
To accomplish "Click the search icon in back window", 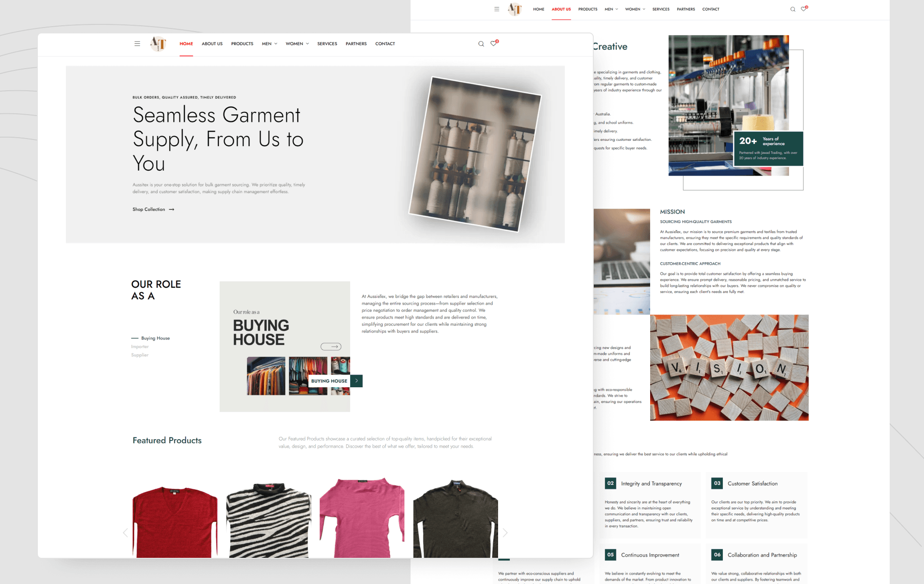I will click(793, 9).
